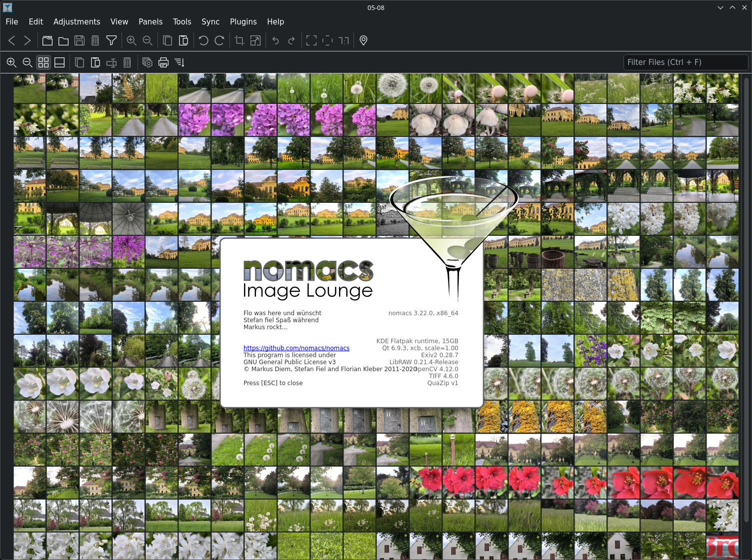This screenshot has height=560, width=752.
Task: Click the printer icon
Action: [163, 62]
